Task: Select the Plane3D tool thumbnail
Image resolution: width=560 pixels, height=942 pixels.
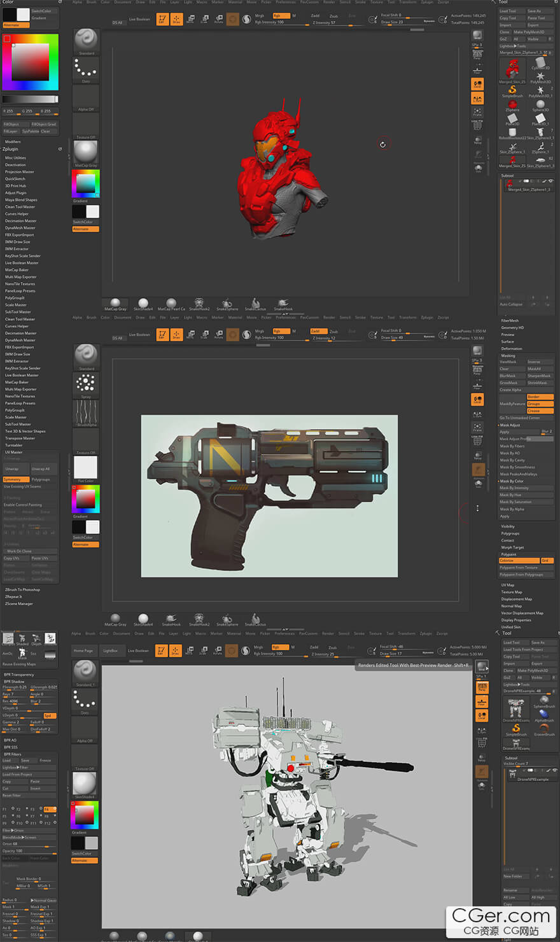Action: [x=512, y=119]
